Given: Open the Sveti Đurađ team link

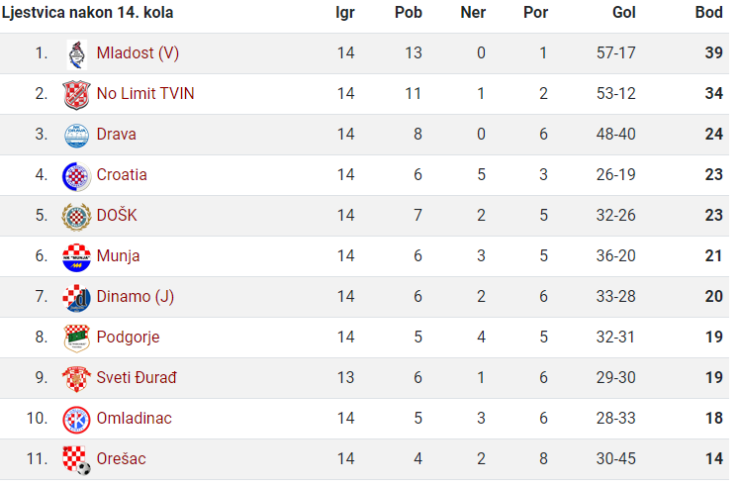Looking at the screenshot, I should (137, 378).
